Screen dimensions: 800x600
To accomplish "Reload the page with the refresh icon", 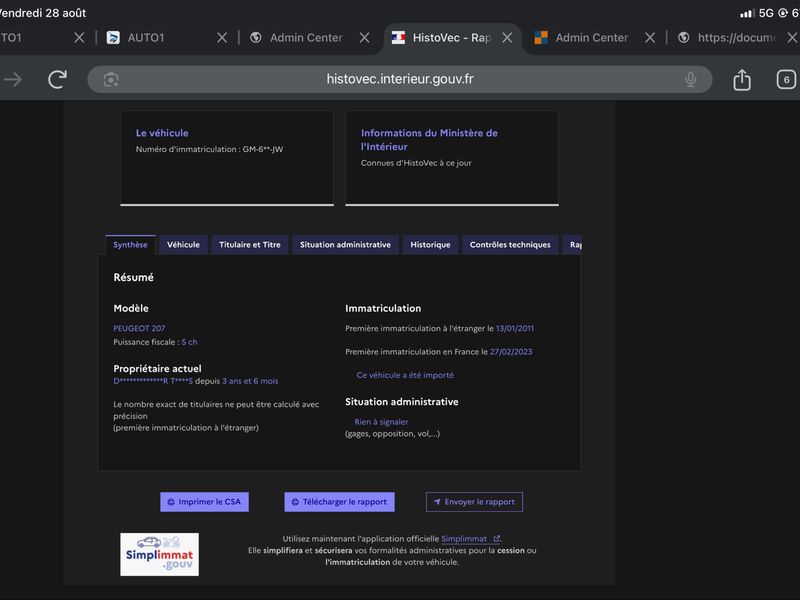I will click(x=58, y=79).
